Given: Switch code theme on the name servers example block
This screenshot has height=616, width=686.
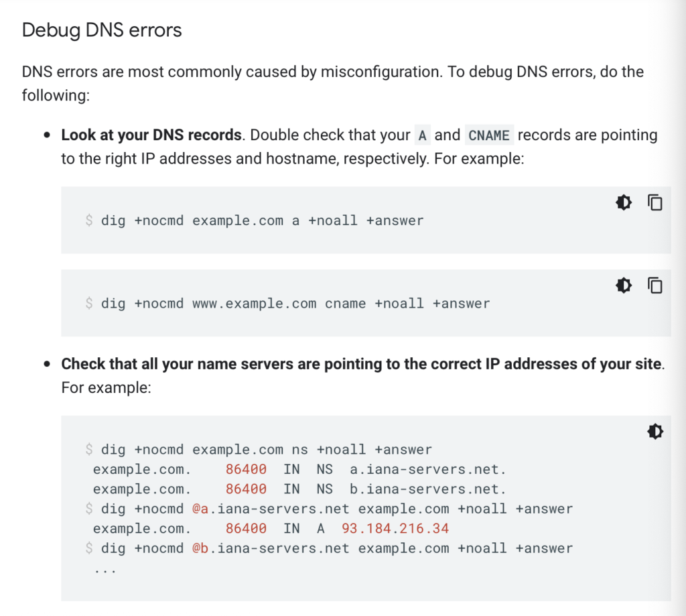Looking at the screenshot, I should (x=655, y=432).
